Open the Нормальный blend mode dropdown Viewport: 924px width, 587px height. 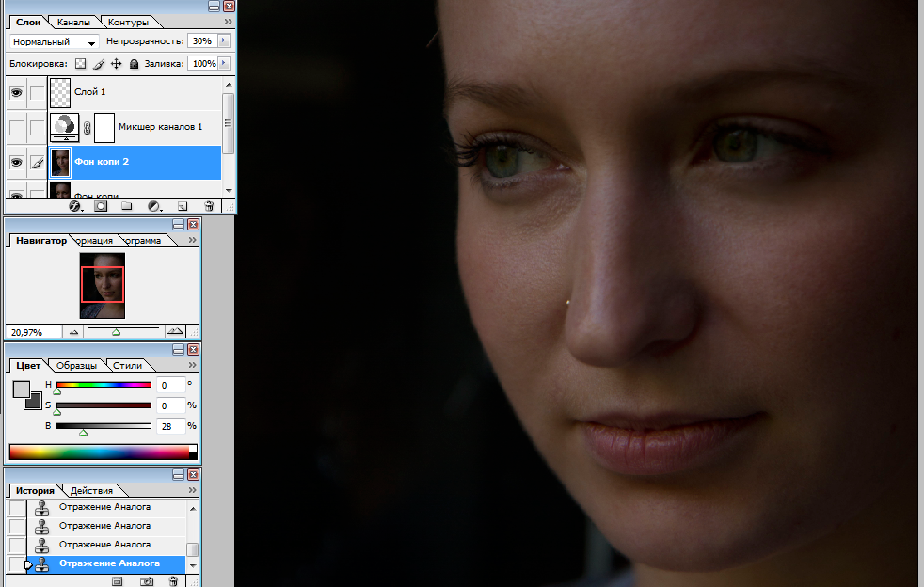click(x=54, y=41)
